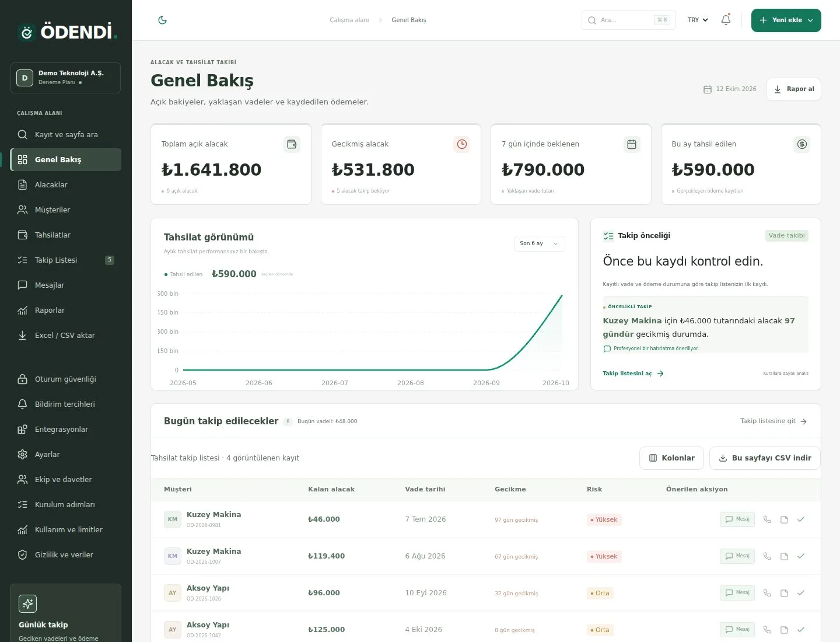Focus the Ara search field
Image resolution: width=840 pixels, height=642 pixels.
pos(628,20)
